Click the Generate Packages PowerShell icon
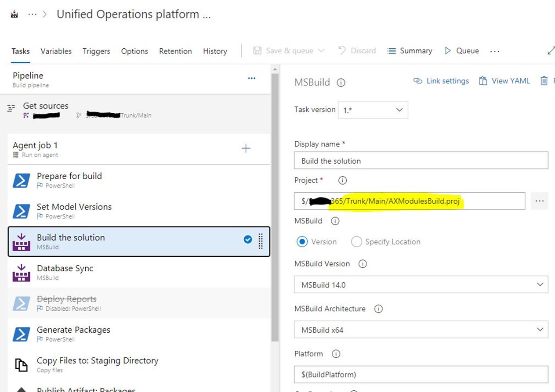555x392 pixels. [21, 334]
